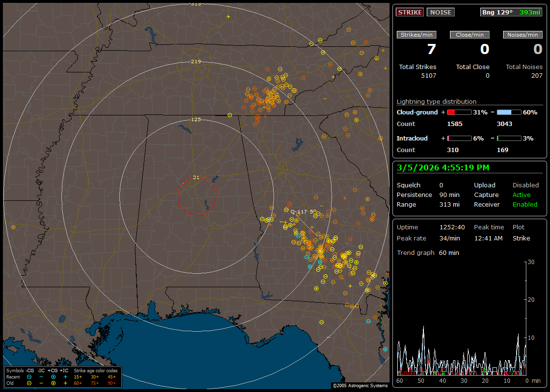
Task: Toggle the STRIKE indicator button
Action: pyautogui.click(x=410, y=12)
